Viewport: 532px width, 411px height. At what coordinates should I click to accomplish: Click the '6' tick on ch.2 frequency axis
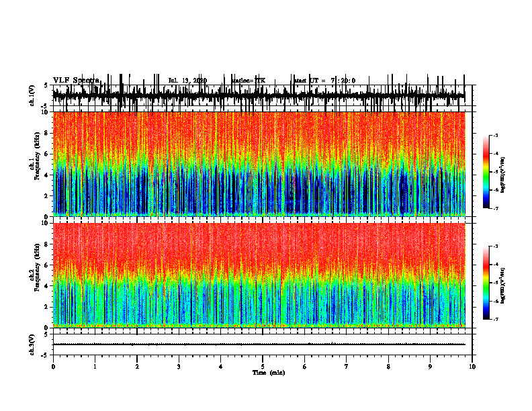46,265
